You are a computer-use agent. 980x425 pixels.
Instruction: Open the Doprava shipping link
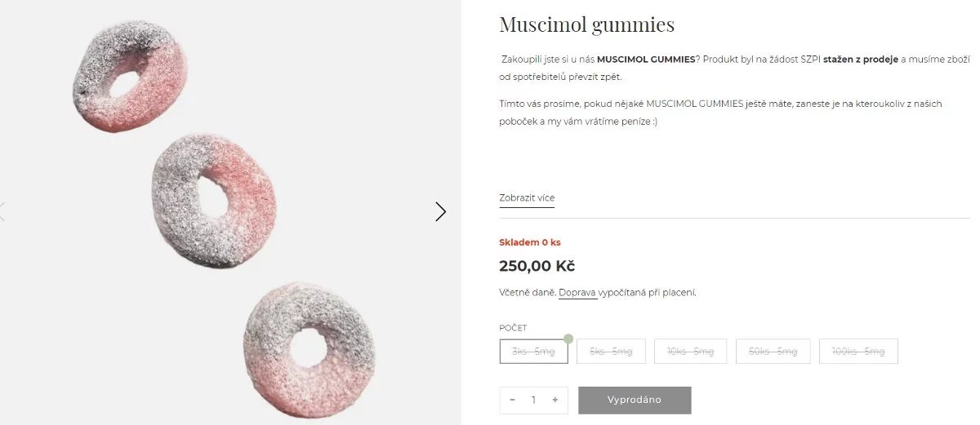[x=577, y=293]
